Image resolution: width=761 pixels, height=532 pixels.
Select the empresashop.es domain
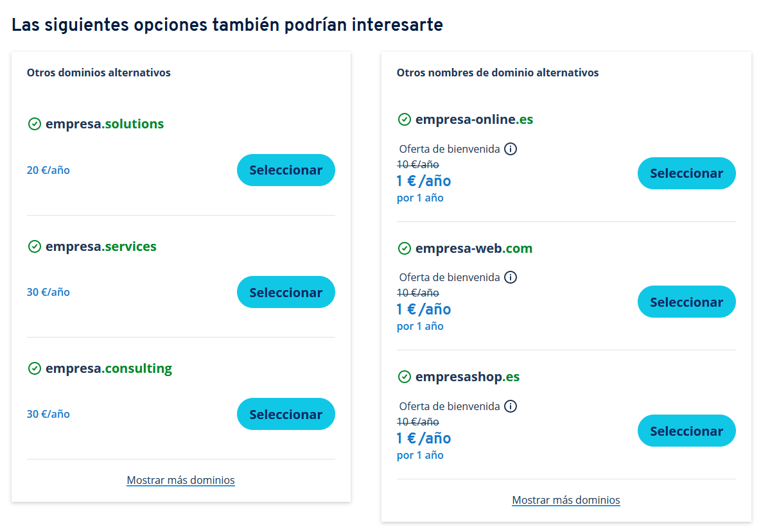(687, 431)
